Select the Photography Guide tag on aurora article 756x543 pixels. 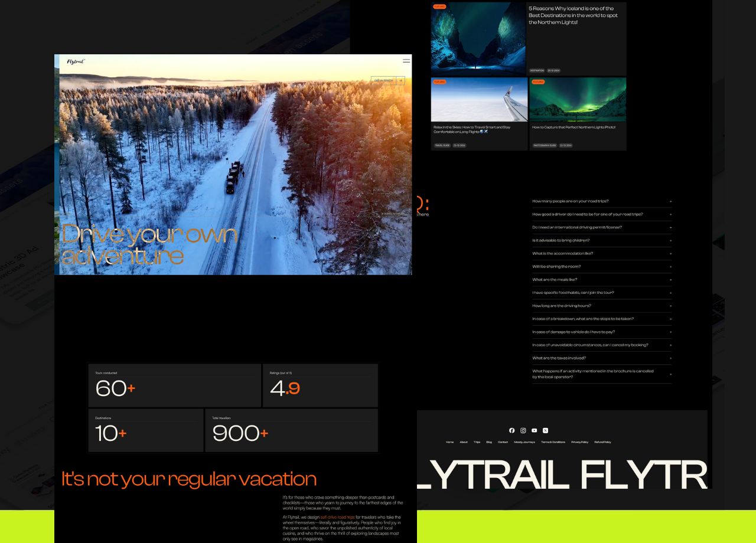pyautogui.click(x=545, y=145)
